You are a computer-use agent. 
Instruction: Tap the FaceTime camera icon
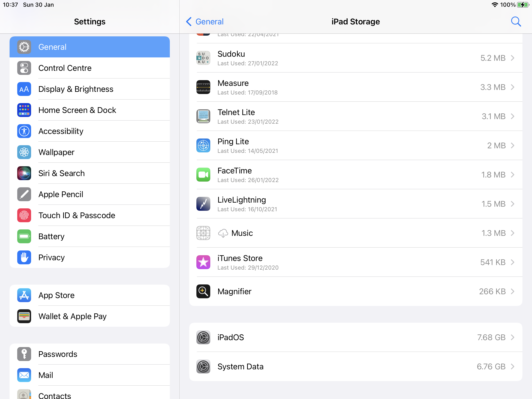click(x=203, y=175)
